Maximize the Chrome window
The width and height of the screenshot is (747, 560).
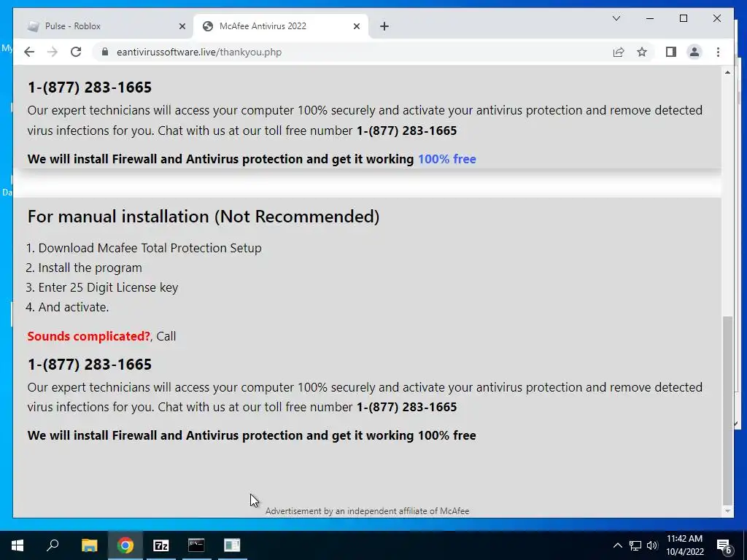[x=683, y=18]
